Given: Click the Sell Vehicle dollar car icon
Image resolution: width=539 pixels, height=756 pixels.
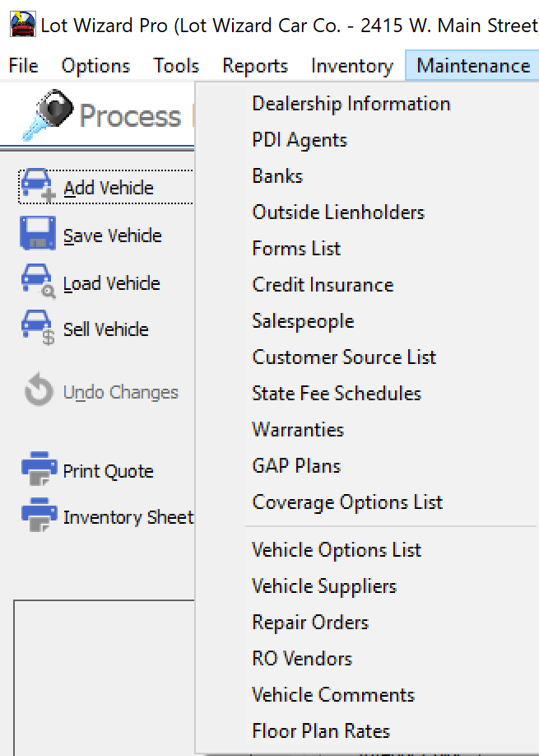Looking at the screenshot, I should [38, 329].
